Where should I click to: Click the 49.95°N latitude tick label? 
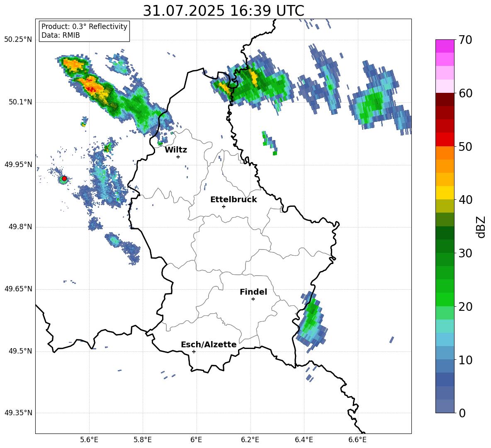pos(18,165)
